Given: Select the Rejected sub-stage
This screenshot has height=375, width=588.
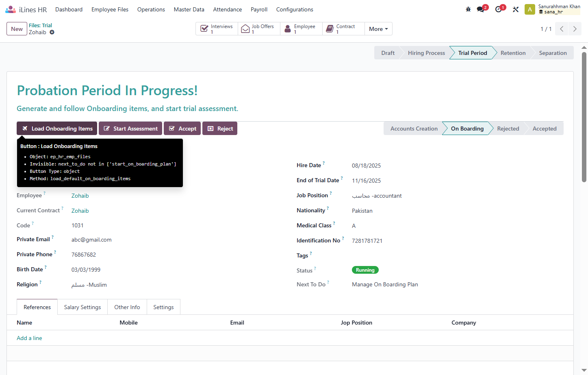Looking at the screenshot, I should coord(508,129).
